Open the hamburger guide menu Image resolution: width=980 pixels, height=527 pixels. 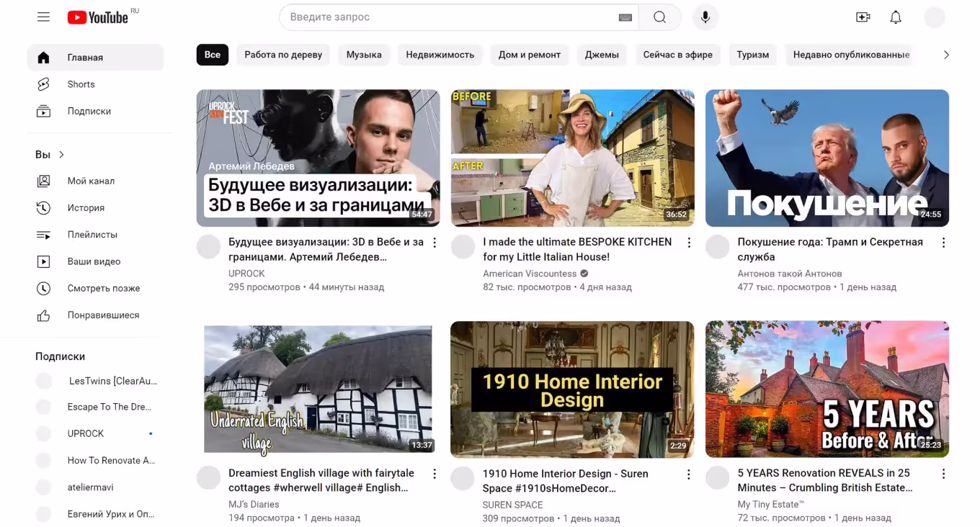43,17
